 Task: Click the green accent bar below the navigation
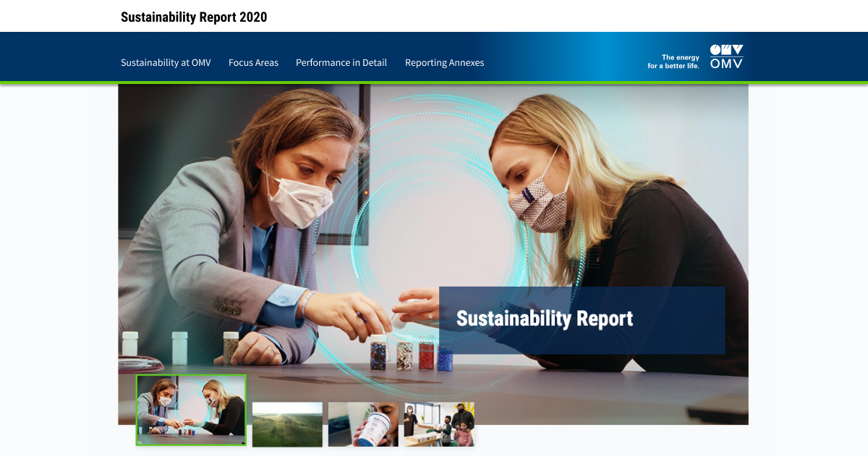pos(434,84)
